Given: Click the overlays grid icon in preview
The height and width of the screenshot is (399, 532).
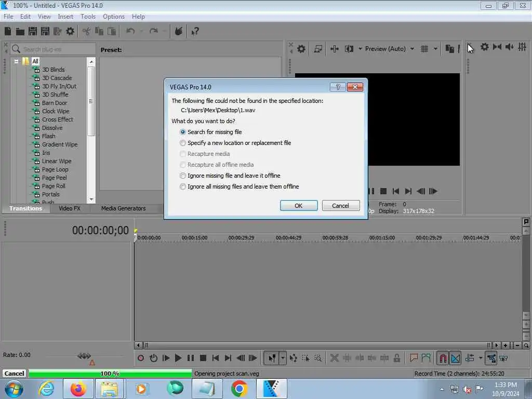Looking at the screenshot, I should coord(424,49).
